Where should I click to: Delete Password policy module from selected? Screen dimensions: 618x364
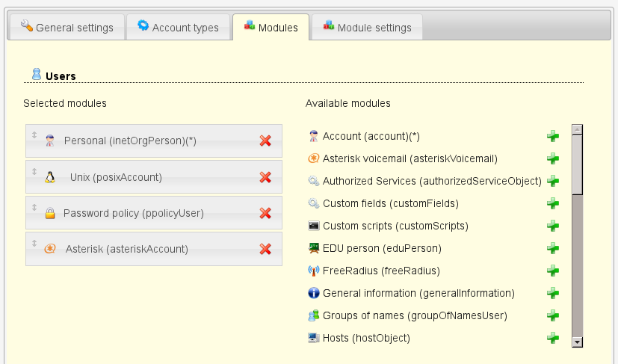pyautogui.click(x=265, y=213)
